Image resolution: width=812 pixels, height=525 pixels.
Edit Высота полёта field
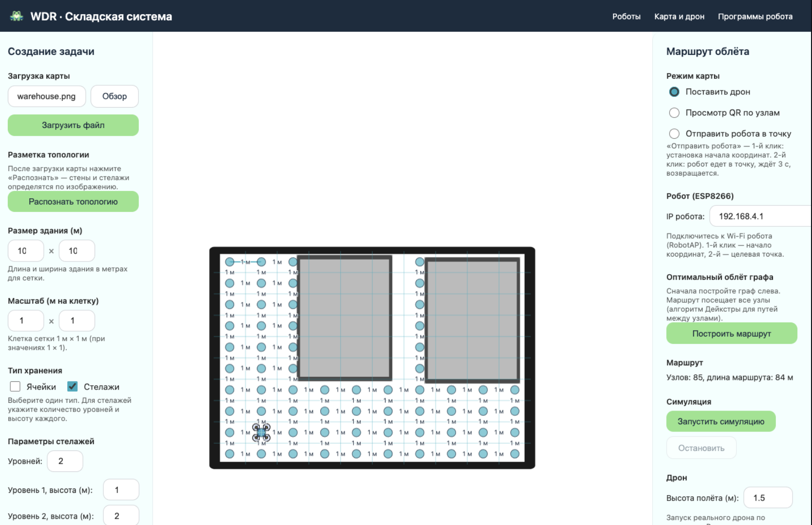(768, 498)
